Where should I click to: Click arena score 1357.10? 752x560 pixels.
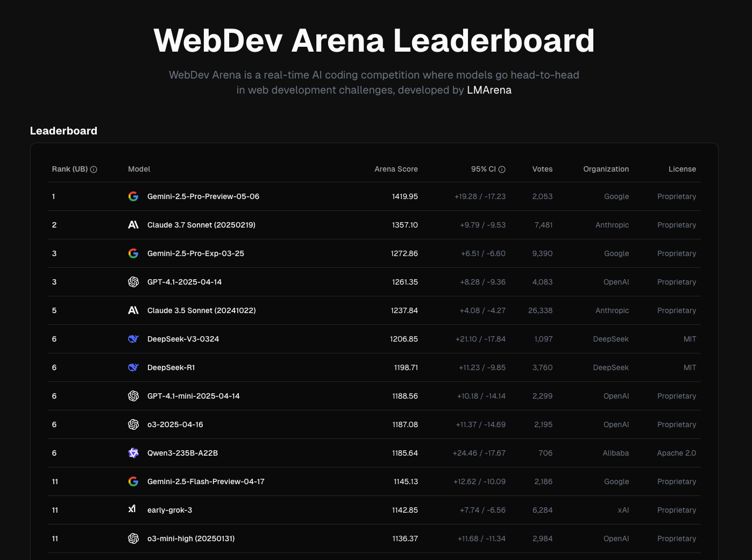coord(405,225)
